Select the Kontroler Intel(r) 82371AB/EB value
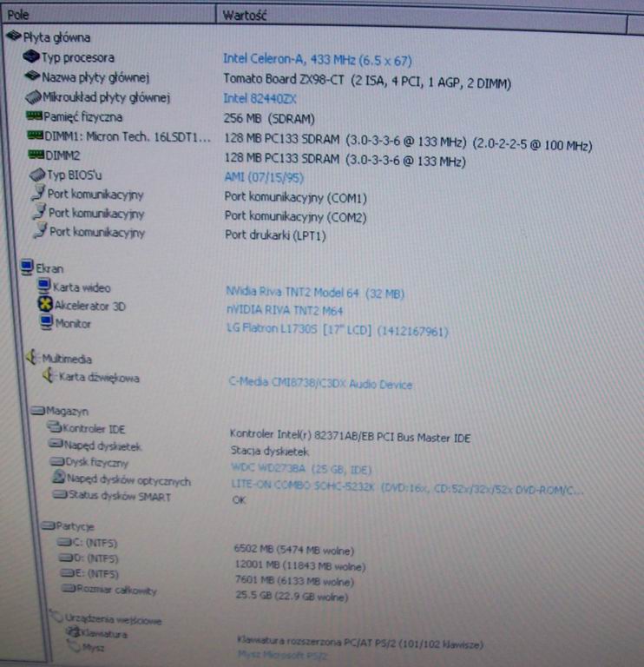644x667 pixels. 350,436
